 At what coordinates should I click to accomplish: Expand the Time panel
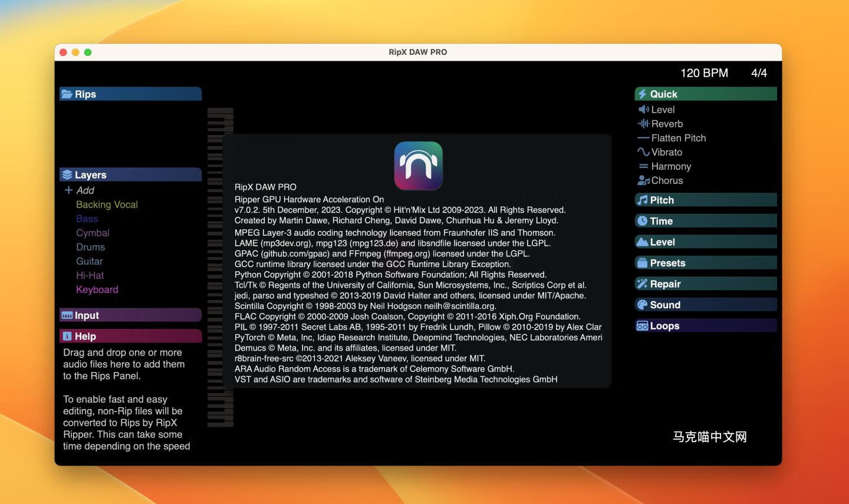pos(706,221)
